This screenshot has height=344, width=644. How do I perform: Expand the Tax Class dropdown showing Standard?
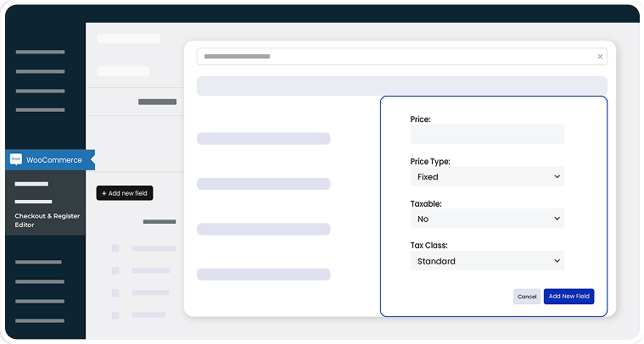click(x=486, y=261)
